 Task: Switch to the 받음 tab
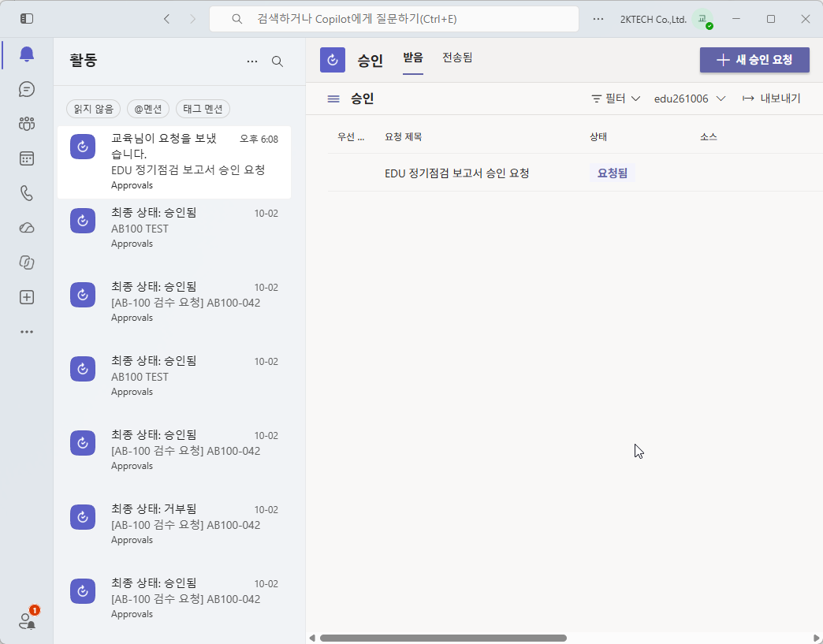click(x=413, y=58)
